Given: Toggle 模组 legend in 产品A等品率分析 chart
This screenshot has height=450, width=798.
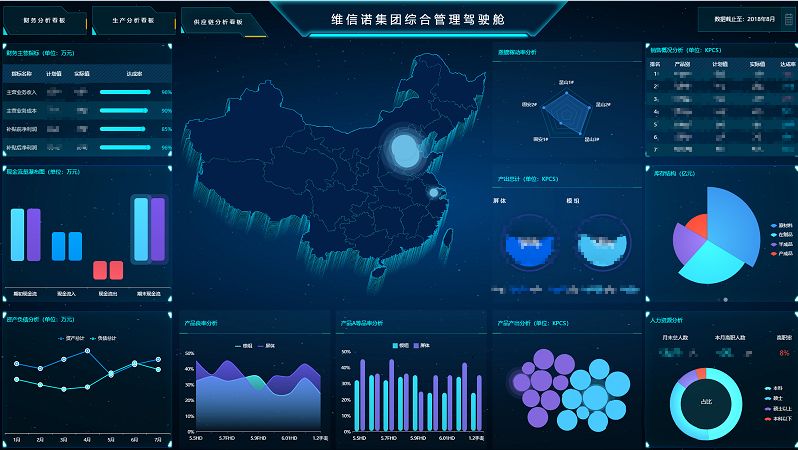Looking at the screenshot, I should (x=401, y=345).
